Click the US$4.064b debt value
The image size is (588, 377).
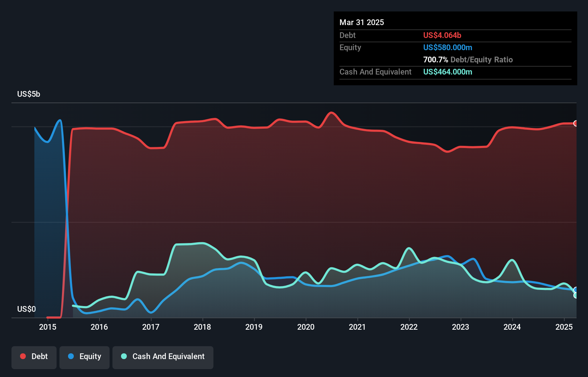coord(442,35)
